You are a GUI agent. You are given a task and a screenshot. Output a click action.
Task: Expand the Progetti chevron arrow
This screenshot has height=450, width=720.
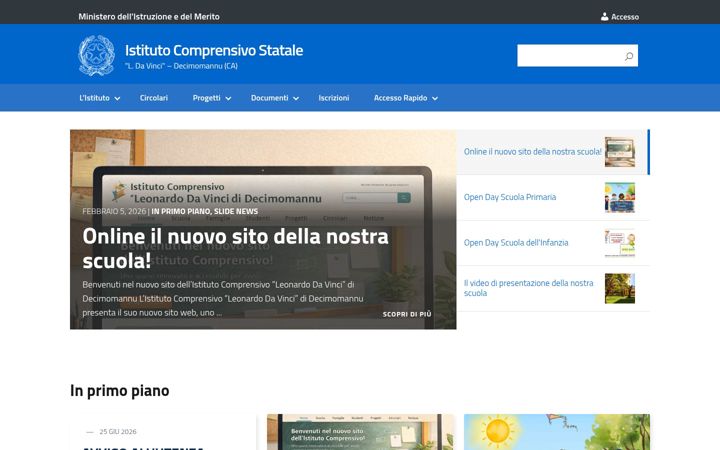tap(228, 98)
